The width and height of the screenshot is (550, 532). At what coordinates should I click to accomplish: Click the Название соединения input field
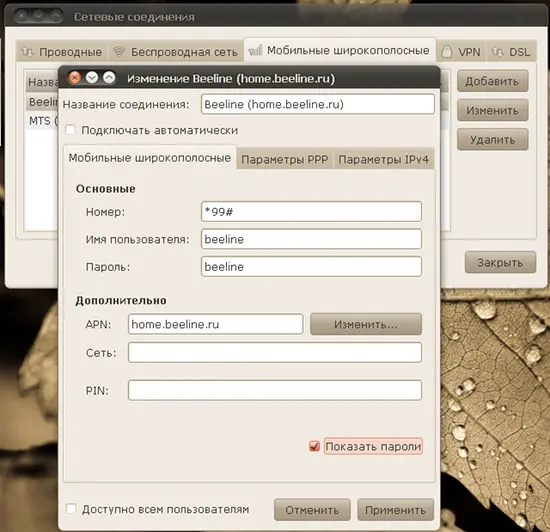(318, 104)
